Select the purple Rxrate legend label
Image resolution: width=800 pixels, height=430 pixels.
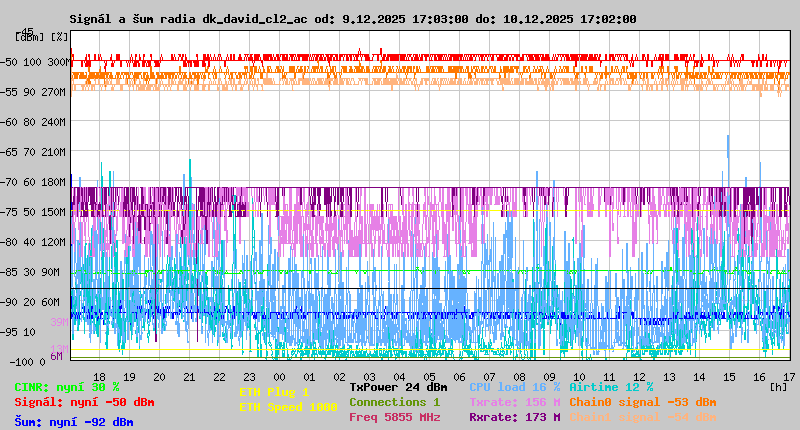pos(514,417)
